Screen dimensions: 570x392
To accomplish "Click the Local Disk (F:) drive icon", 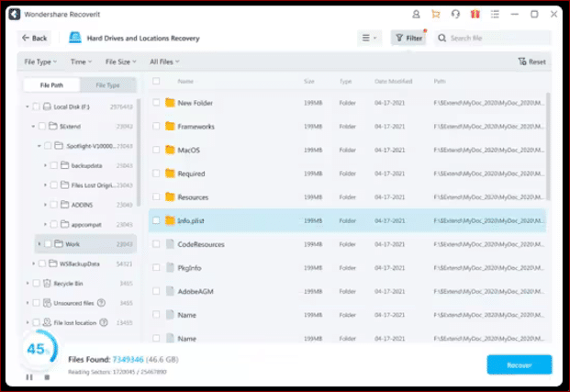I will pyautogui.click(x=47, y=106).
